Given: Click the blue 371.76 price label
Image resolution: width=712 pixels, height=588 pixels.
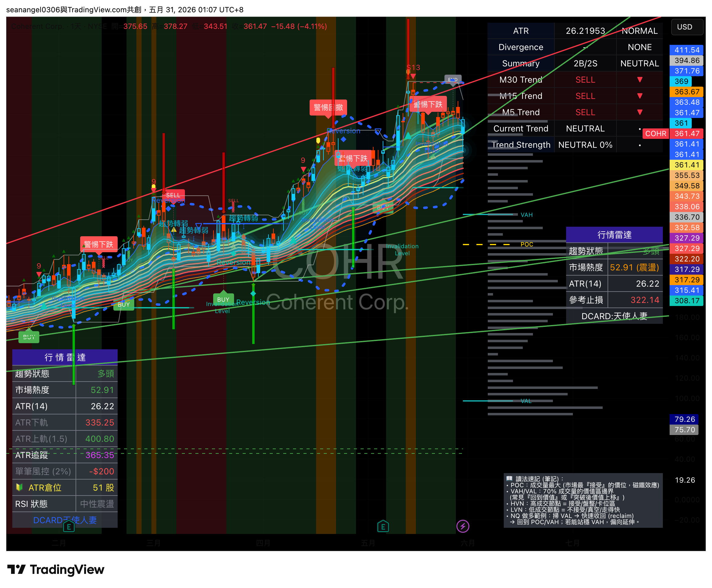Looking at the screenshot, I should 687,71.
